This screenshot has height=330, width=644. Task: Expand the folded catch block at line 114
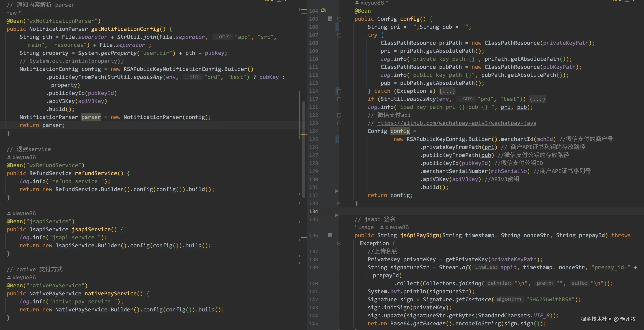pos(339,91)
